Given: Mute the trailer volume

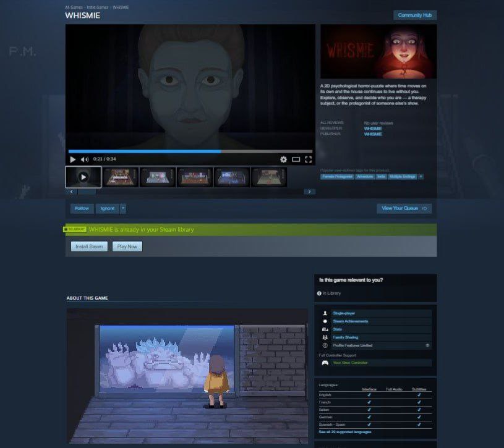Looking at the screenshot, I should (x=85, y=159).
